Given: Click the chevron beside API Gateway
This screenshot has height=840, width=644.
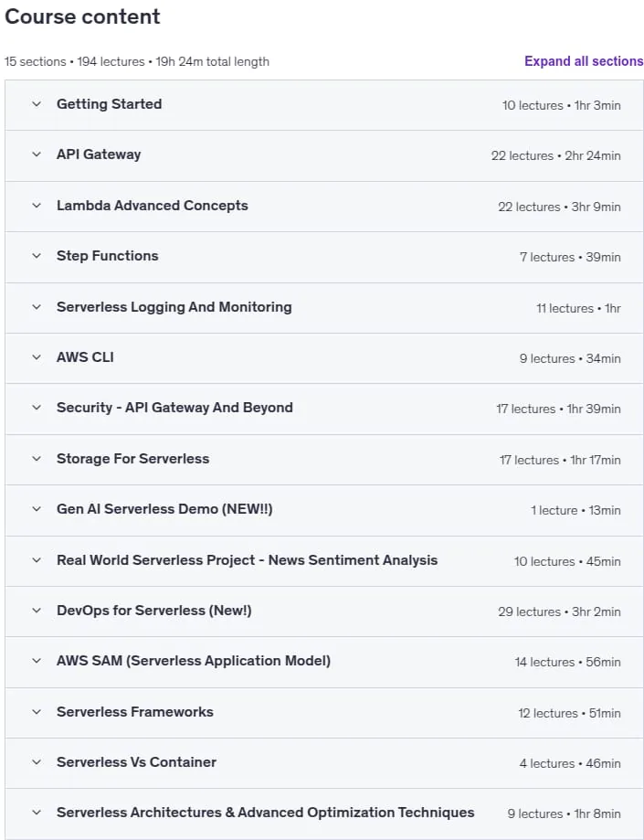Looking at the screenshot, I should click(37, 154).
